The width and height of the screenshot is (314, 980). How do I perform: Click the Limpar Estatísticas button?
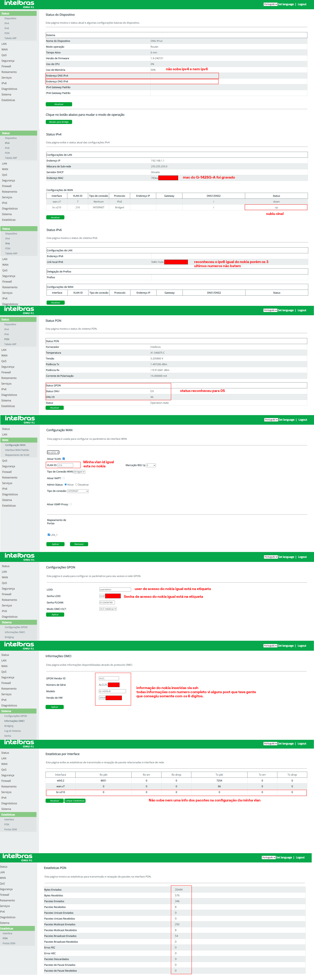(75, 800)
